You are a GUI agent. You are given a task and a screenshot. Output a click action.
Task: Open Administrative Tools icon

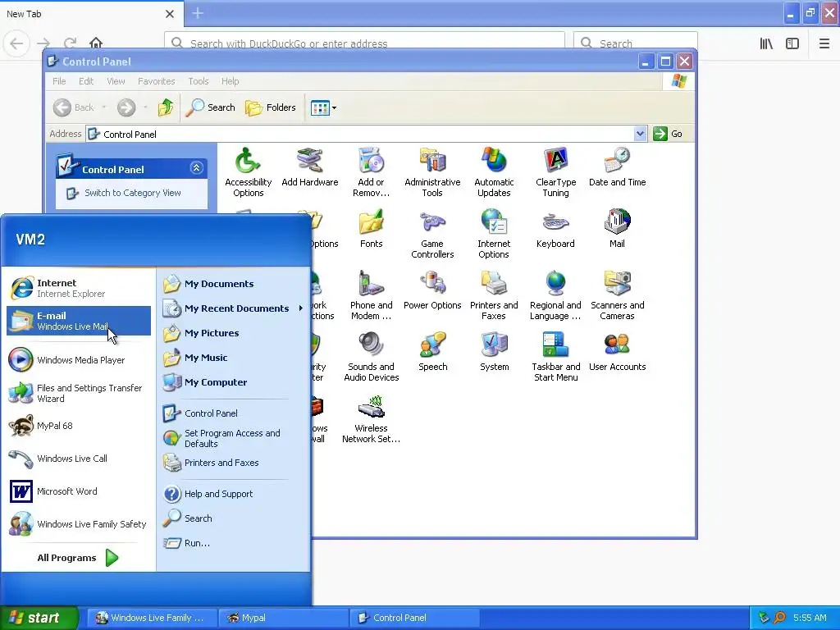point(432,171)
